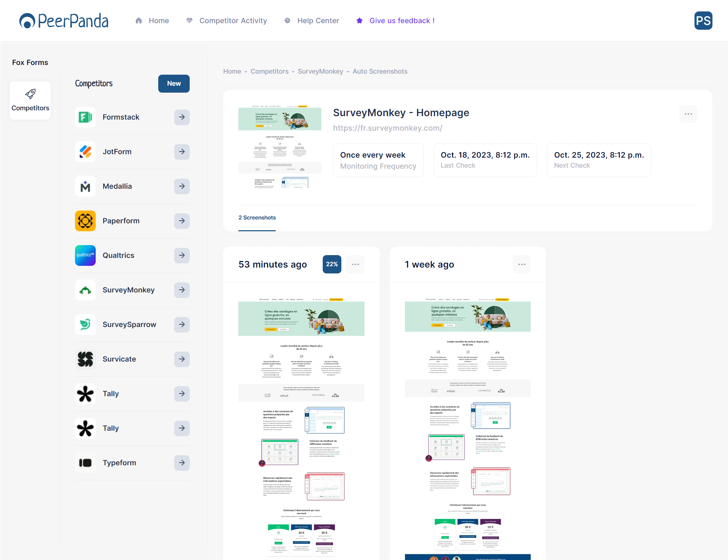Open the fr.surveymonkey.com URL link
728x560 pixels.
387,128
